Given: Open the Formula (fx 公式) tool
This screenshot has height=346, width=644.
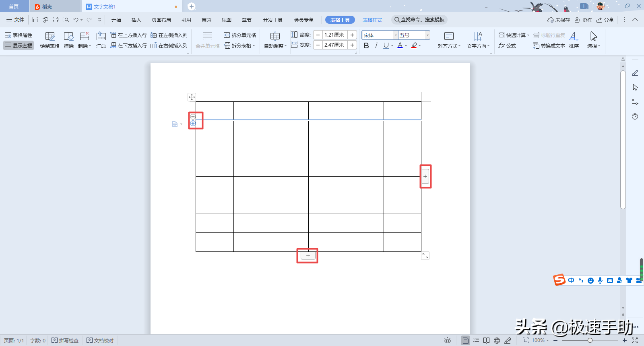Looking at the screenshot, I should [x=507, y=45].
